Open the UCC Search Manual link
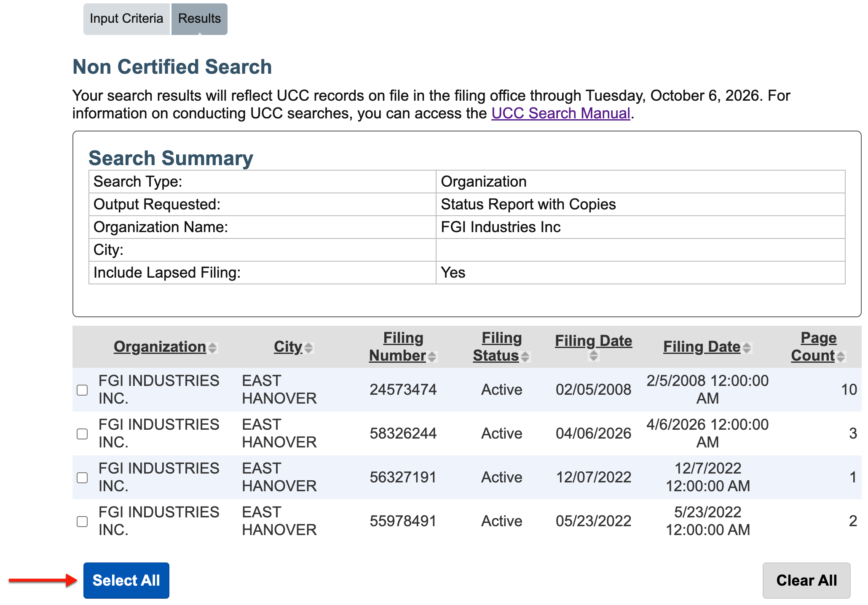 (561, 113)
